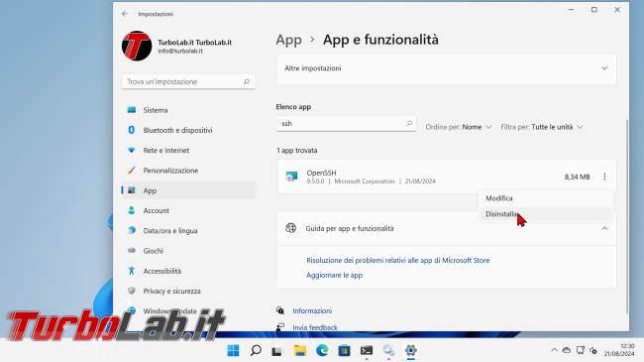Open the 'Ordina per: Nome' dropdown
This screenshot has height=362, width=644.
(459, 127)
